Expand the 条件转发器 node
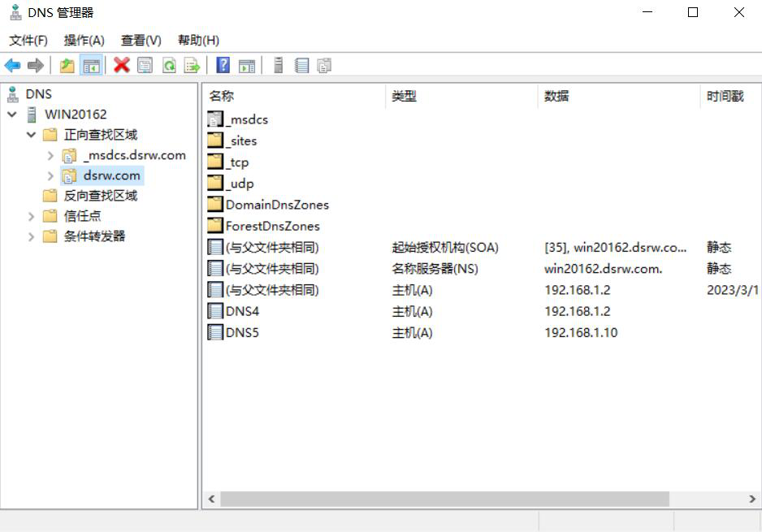This screenshot has height=532, width=762. [x=31, y=236]
